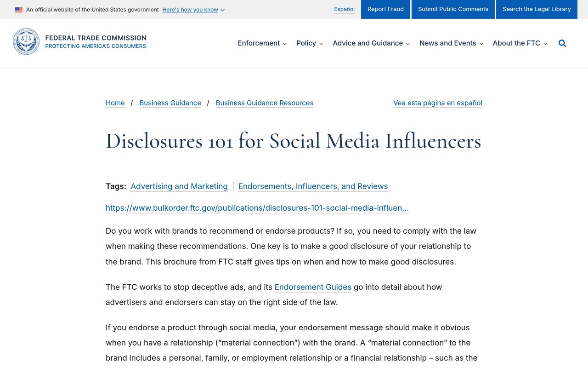This screenshot has width=588, height=368.
Task: Click the Report Fraud button
Action: click(385, 9)
